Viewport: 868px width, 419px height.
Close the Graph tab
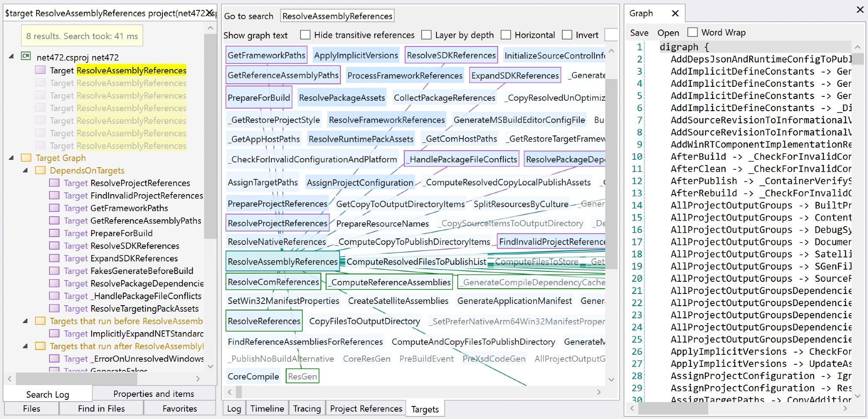[x=675, y=13]
